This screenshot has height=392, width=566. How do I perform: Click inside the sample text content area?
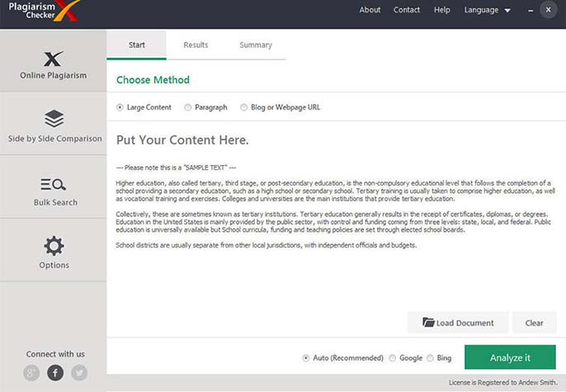[x=334, y=213]
